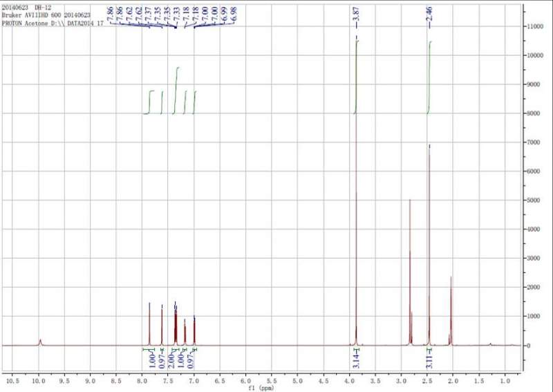The width and height of the screenshot is (553, 392).
Task: Click the 9.0 ppm axis tick label
Action: [x=91, y=381]
